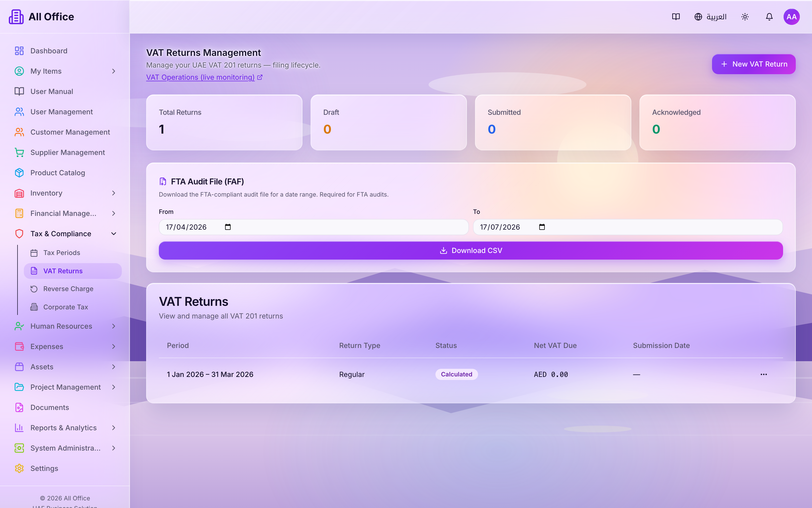Click the Calculated status badge
Image resolution: width=812 pixels, height=508 pixels.
coord(456,374)
